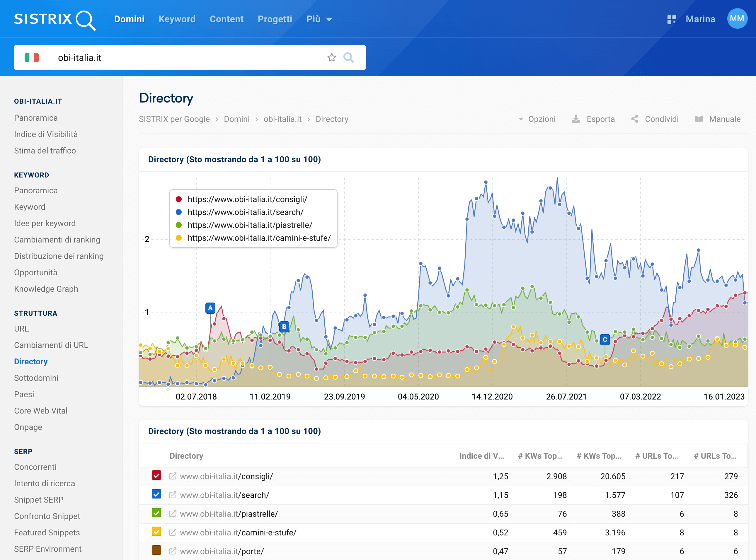Open Concorrenti in sidebar
Image resolution: width=756 pixels, height=560 pixels.
(35, 467)
